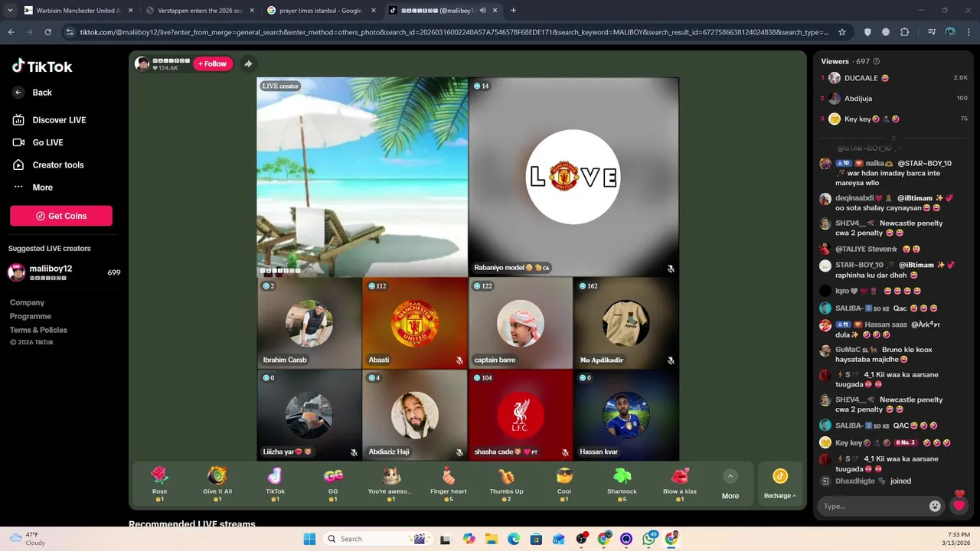Click Abaati's muted microphone icon
The width and height of the screenshot is (980, 551).
[459, 360]
